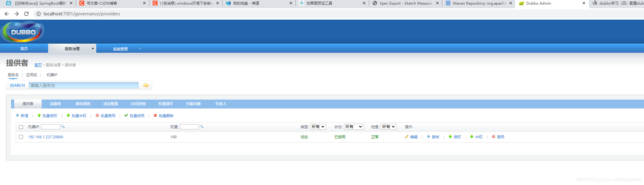
Task: Click the Dubbo logo
Action: coord(22,32)
